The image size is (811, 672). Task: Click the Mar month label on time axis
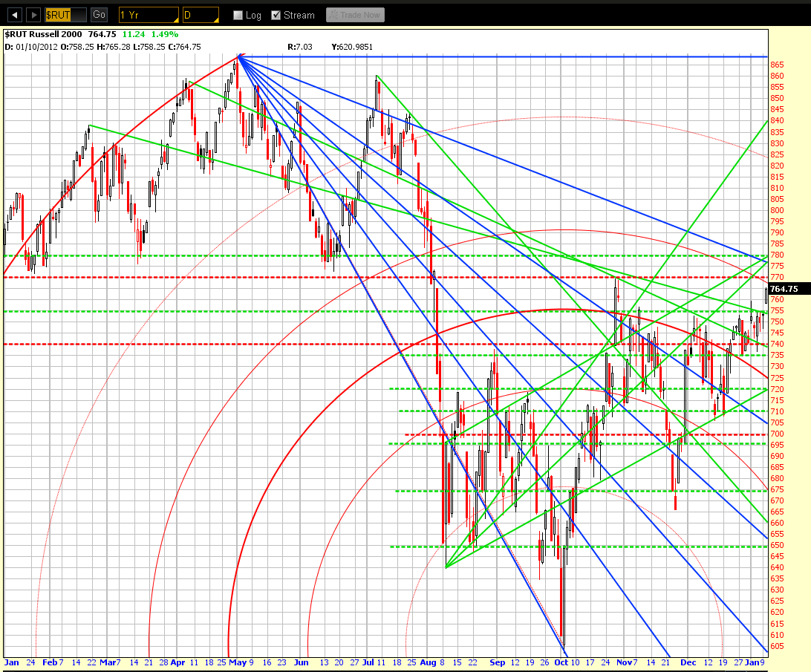(108, 662)
